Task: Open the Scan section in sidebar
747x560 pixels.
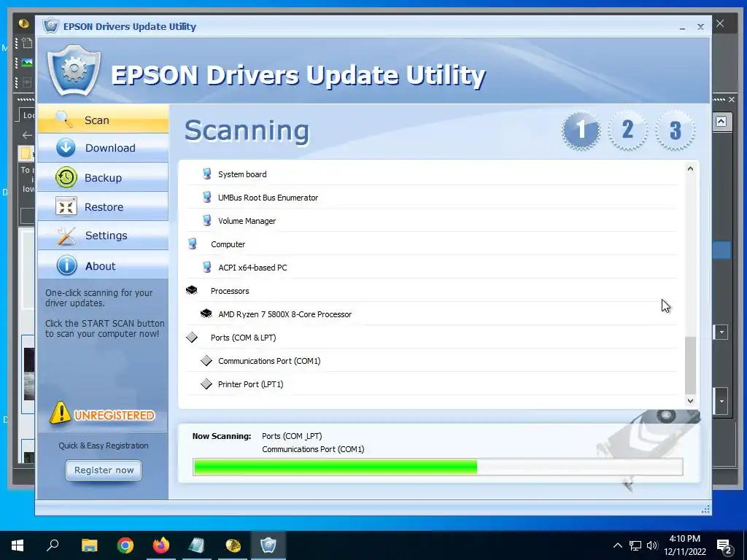Action: click(x=103, y=120)
